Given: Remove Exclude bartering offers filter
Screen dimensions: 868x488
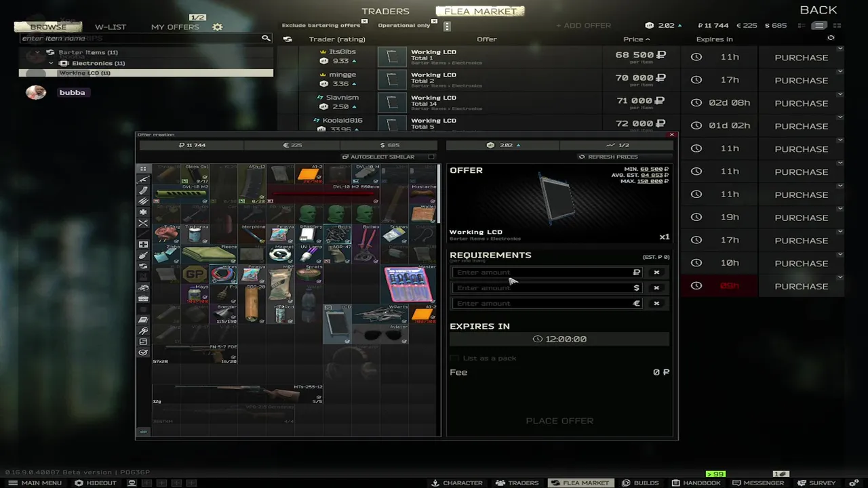Looking at the screenshot, I should [364, 21].
